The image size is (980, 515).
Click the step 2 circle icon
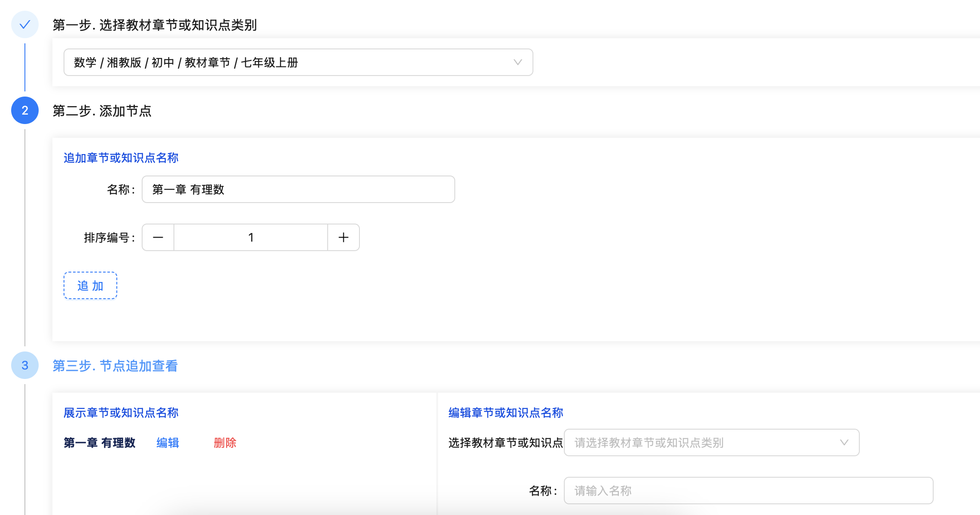point(25,110)
